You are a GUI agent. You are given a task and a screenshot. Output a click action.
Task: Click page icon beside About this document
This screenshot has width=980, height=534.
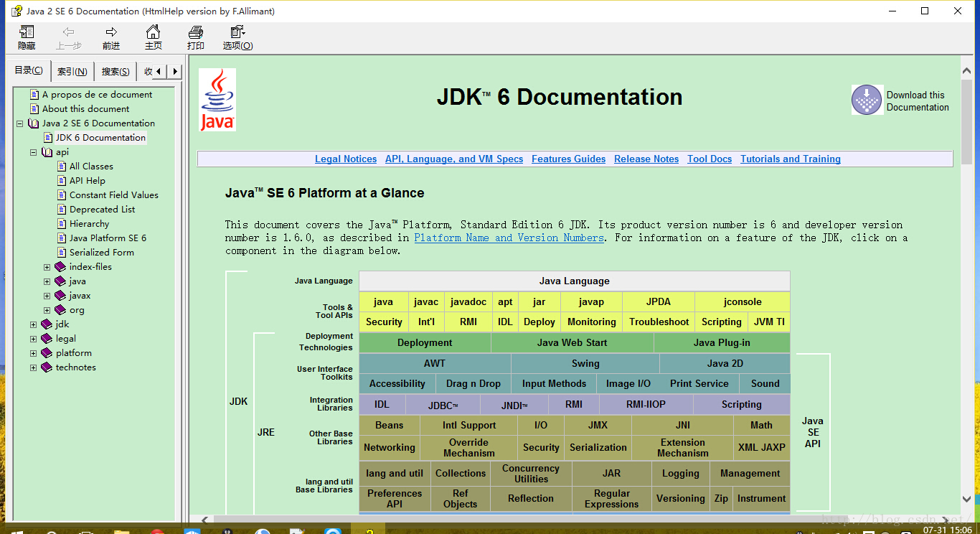click(x=34, y=109)
